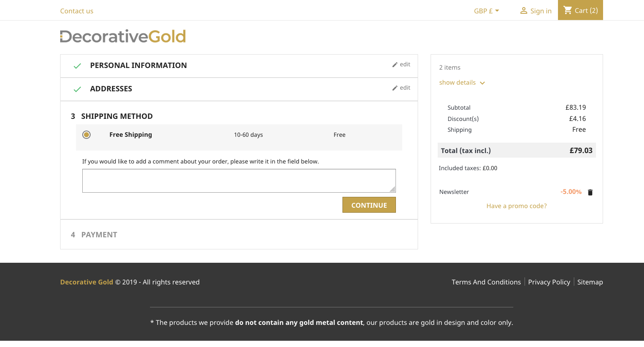Open the Terms And Conditions page

pyautogui.click(x=486, y=282)
